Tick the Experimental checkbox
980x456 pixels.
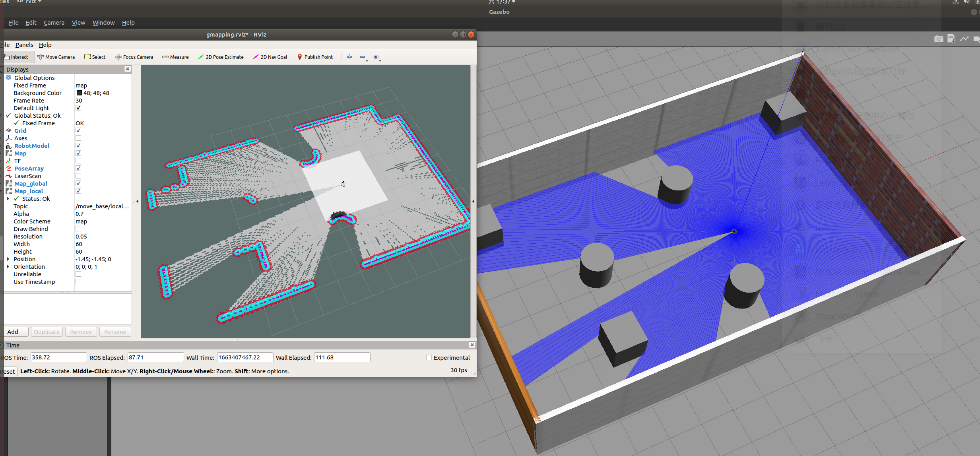point(429,357)
